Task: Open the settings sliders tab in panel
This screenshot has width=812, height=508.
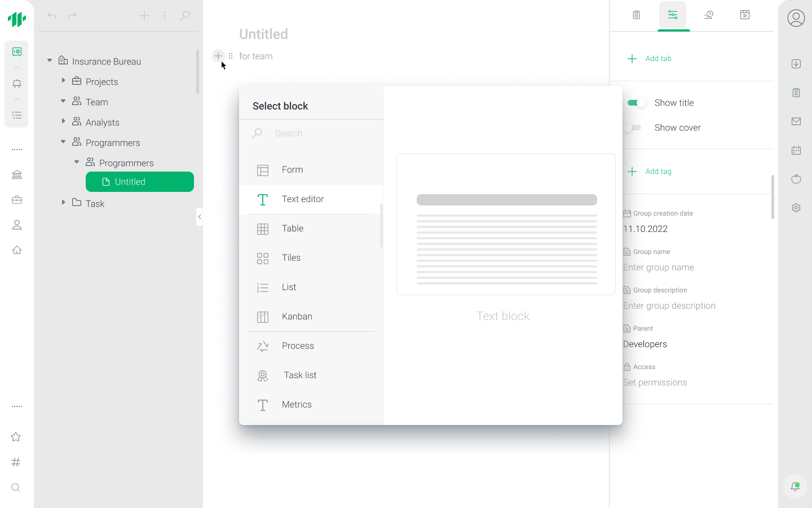Action: tap(673, 15)
